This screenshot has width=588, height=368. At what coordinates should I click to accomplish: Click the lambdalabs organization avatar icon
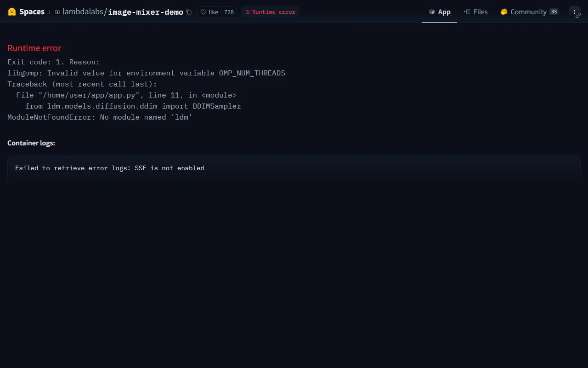point(57,12)
